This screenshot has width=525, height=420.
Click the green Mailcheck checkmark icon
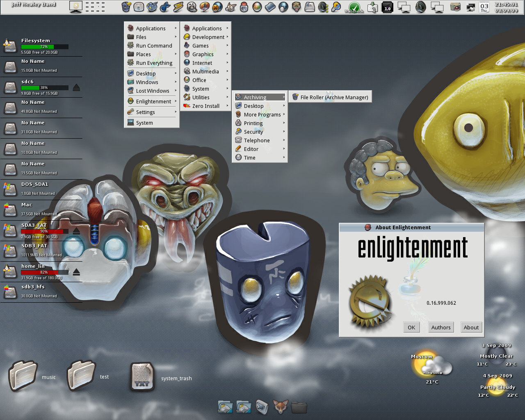click(x=354, y=7)
